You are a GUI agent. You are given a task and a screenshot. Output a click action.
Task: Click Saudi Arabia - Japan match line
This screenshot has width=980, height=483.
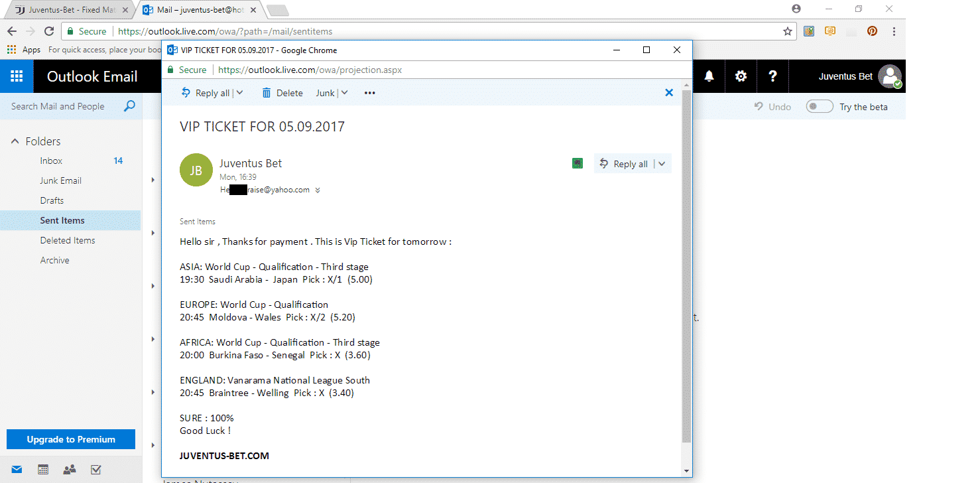[276, 279]
